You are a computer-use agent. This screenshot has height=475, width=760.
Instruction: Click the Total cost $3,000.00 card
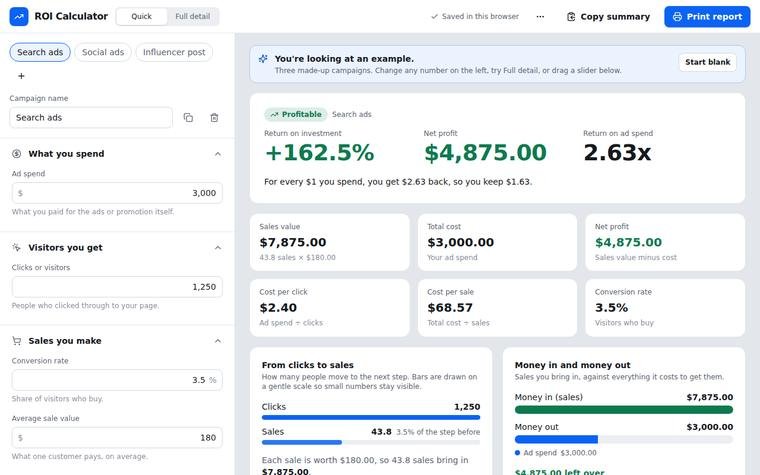tap(497, 242)
